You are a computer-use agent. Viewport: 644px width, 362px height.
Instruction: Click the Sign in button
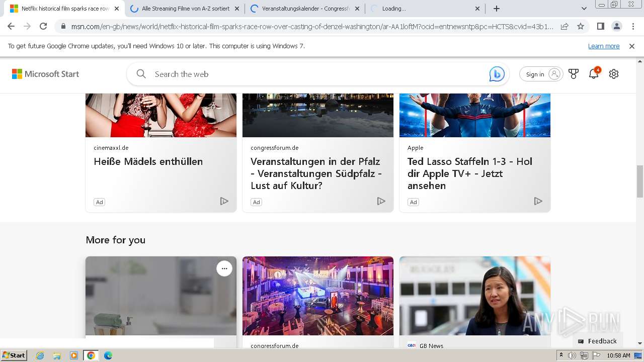[x=541, y=74]
